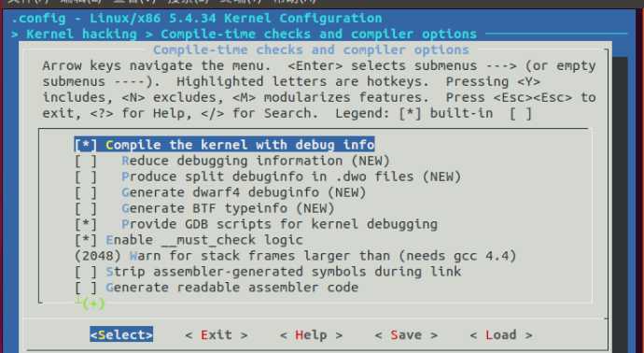
Task: Enable Generate dwarf4 debuginfo option
Action: tap(220, 192)
